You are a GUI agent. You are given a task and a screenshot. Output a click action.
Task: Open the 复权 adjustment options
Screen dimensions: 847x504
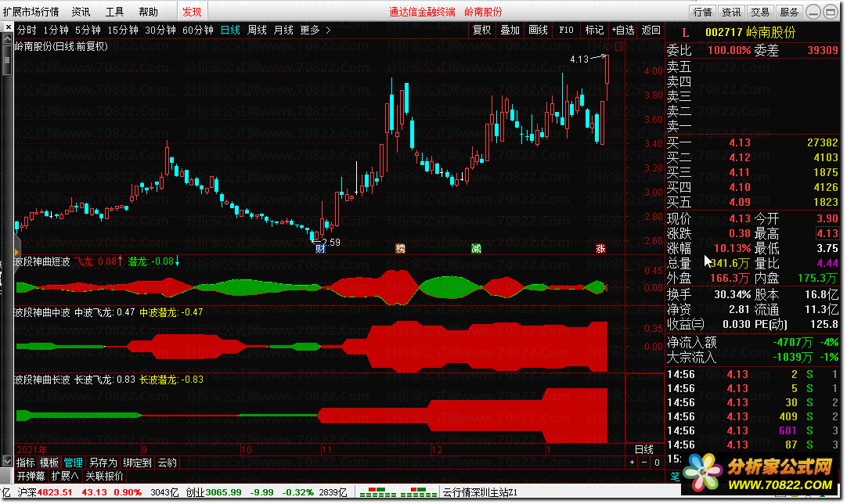tap(482, 31)
